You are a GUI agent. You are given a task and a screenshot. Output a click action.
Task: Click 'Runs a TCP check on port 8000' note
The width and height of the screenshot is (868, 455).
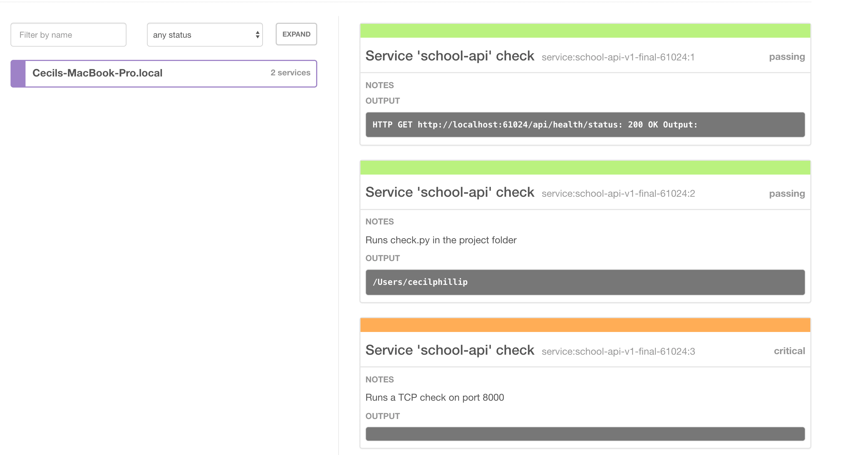[434, 397]
